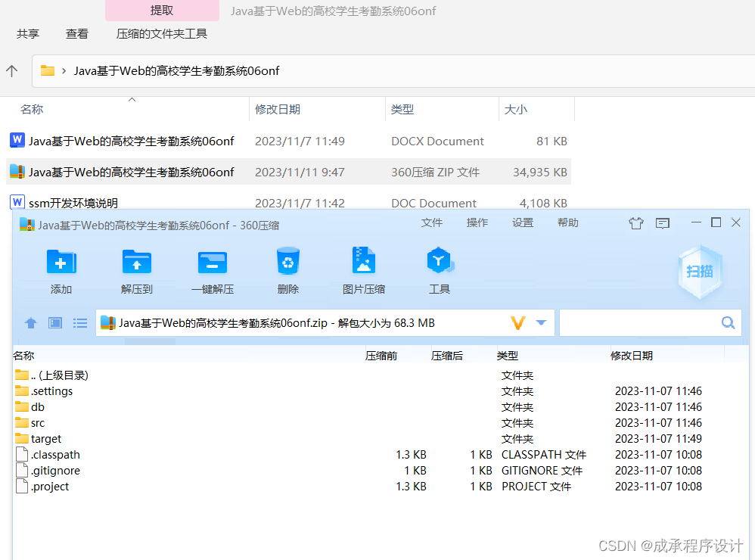
Task: Switch to the 查看 (View) ribbon tab
Action: point(76,34)
